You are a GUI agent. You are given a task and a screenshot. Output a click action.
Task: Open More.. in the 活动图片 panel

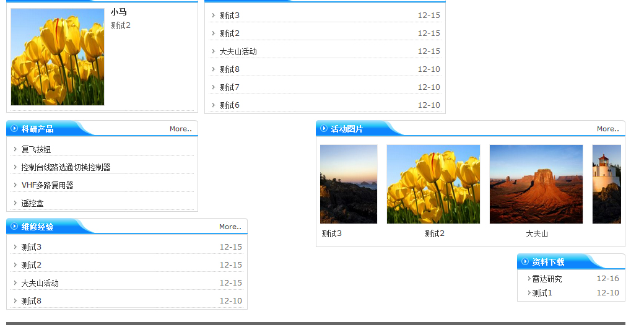point(607,129)
